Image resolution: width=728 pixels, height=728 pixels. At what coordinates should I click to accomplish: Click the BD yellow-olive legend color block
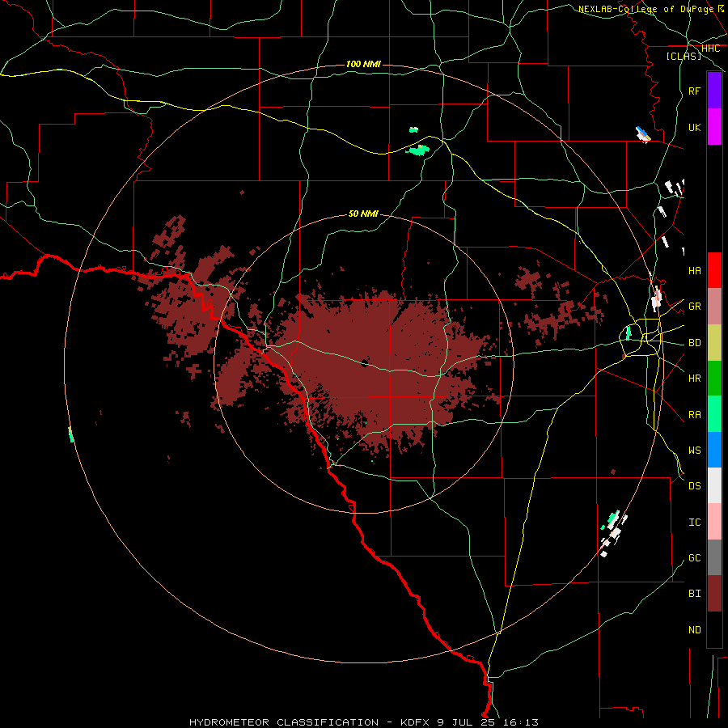[x=714, y=343]
